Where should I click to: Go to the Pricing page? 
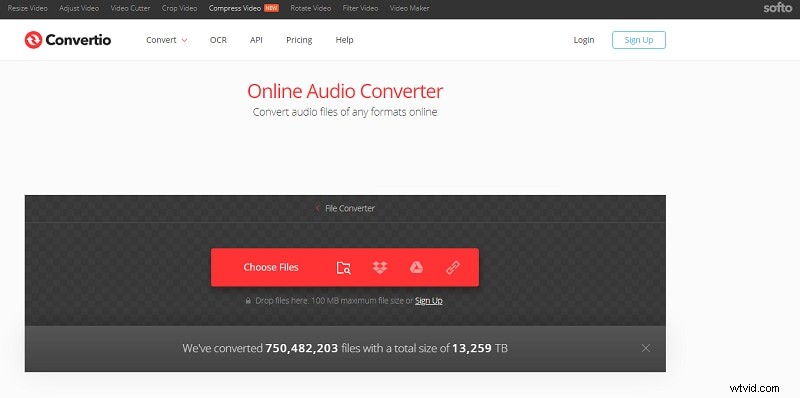click(299, 40)
